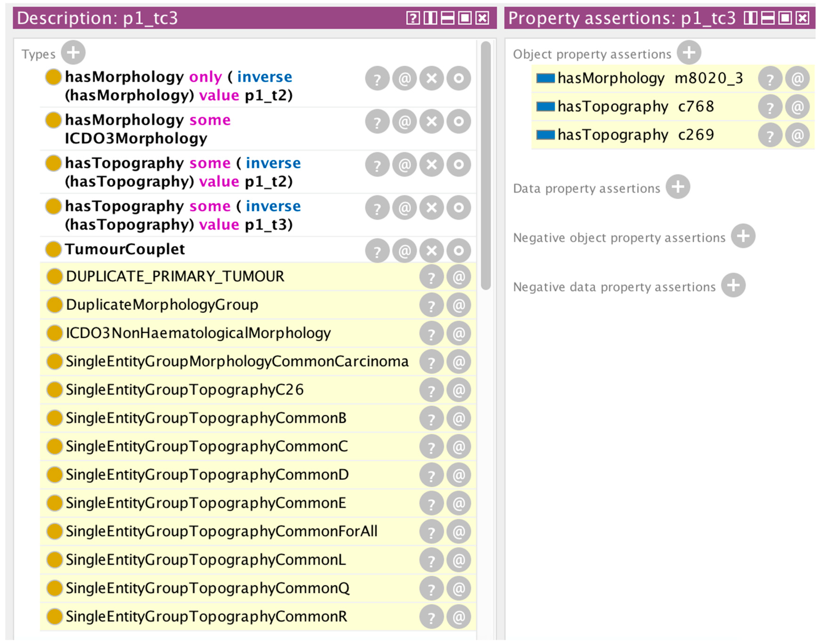Click the hasTopography c269 assertion row
Screen dimensions: 822x644
(x=635, y=135)
